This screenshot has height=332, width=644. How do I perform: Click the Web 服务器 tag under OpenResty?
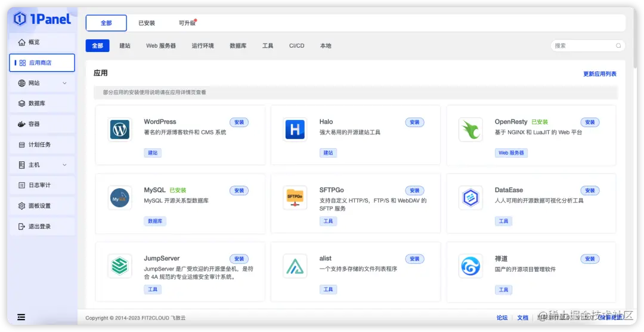tap(512, 153)
